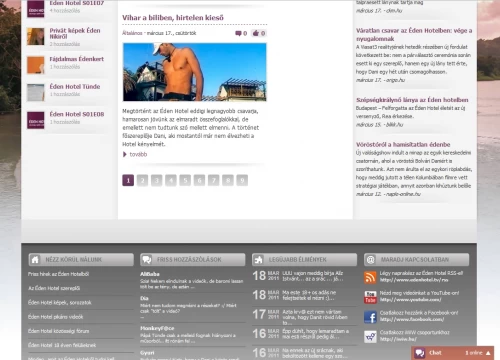
Task: Select page 5 in pagination
Action: (185, 180)
